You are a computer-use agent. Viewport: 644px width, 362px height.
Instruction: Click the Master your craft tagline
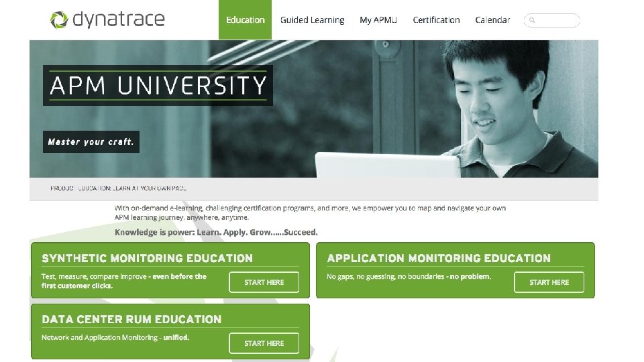[x=91, y=141]
